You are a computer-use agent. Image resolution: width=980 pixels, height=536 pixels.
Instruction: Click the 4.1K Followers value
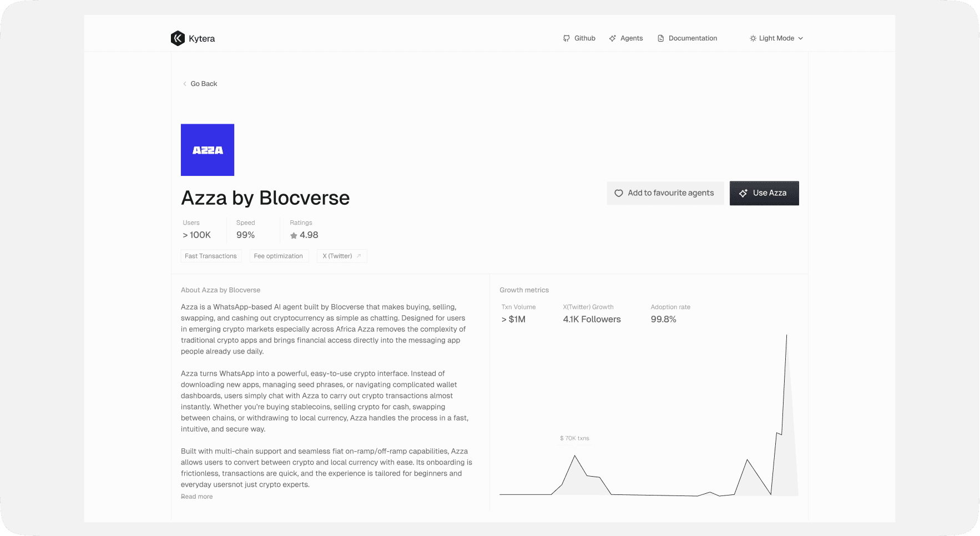click(592, 320)
